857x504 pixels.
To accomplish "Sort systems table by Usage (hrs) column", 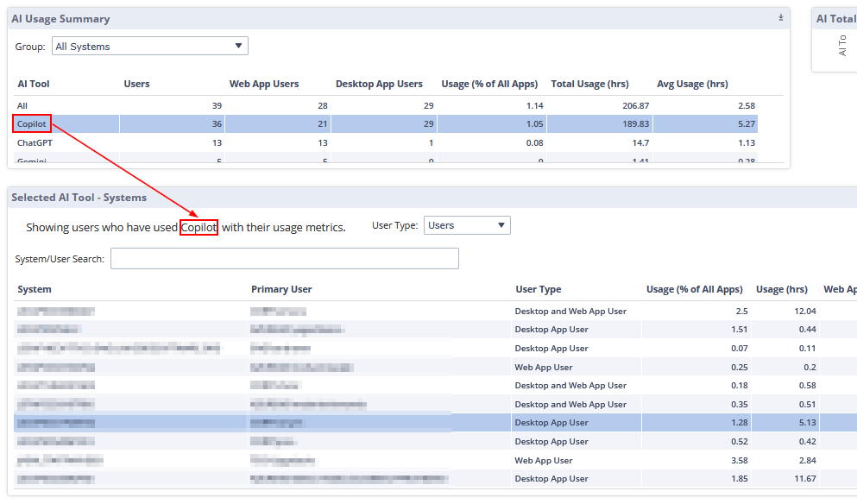I will pyautogui.click(x=781, y=289).
